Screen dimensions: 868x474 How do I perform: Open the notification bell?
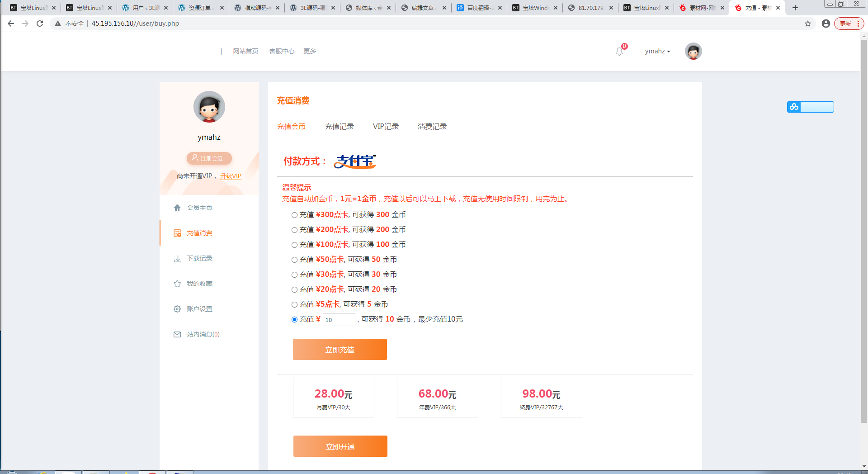tap(619, 51)
